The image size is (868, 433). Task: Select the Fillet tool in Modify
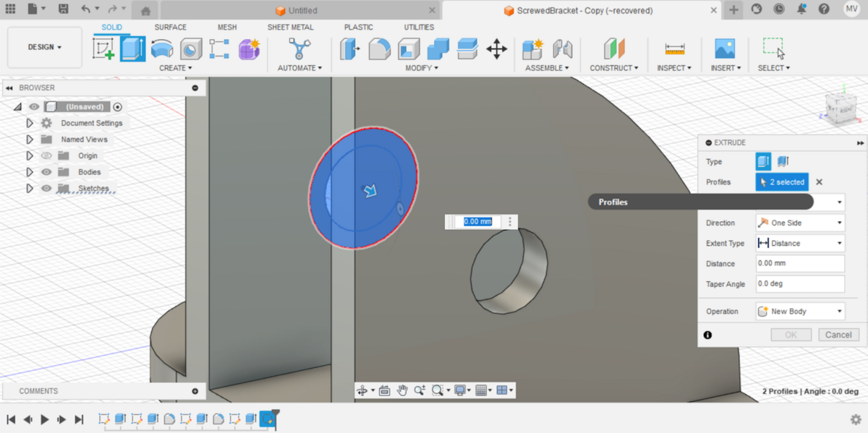tap(380, 49)
